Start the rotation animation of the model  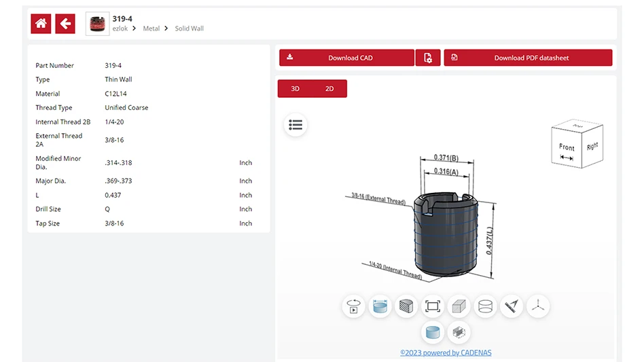[354, 306]
